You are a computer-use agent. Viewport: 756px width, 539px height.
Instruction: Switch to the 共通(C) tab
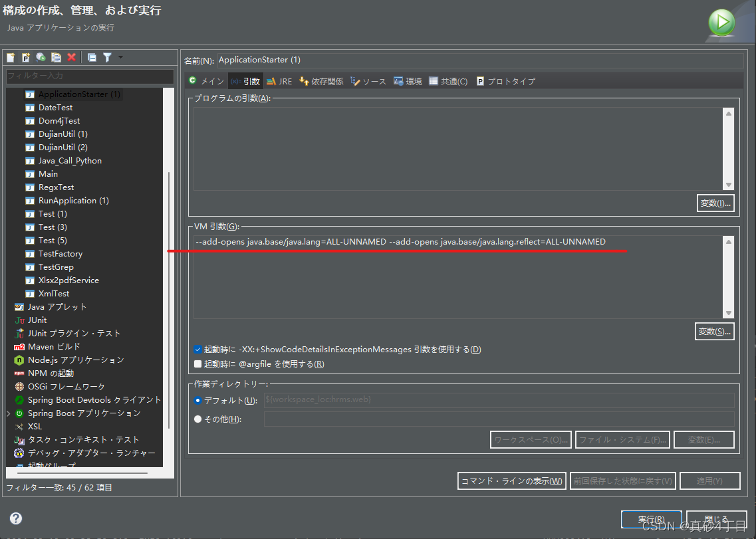tap(448, 80)
